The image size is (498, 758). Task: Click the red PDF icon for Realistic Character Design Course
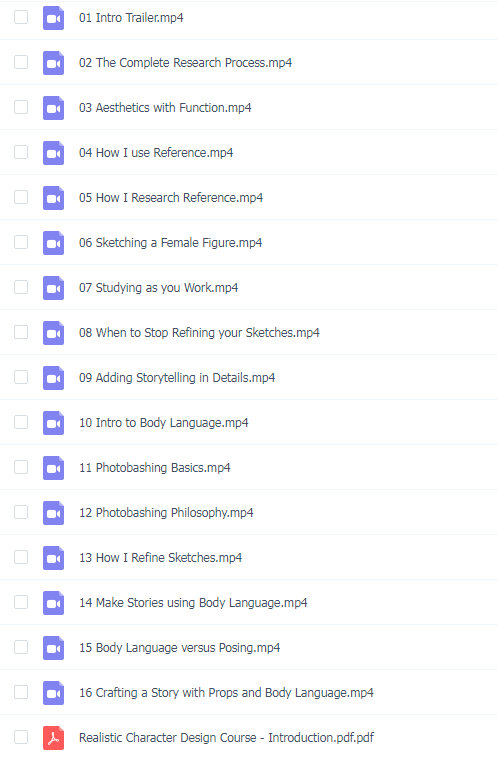click(53, 738)
